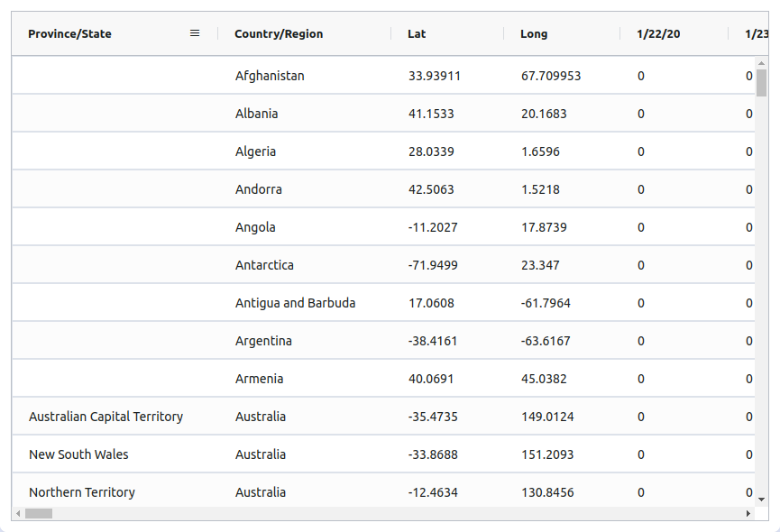Open the Province/State column menu icon
Image resolution: width=780 pixels, height=532 pixels.
(x=195, y=33)
